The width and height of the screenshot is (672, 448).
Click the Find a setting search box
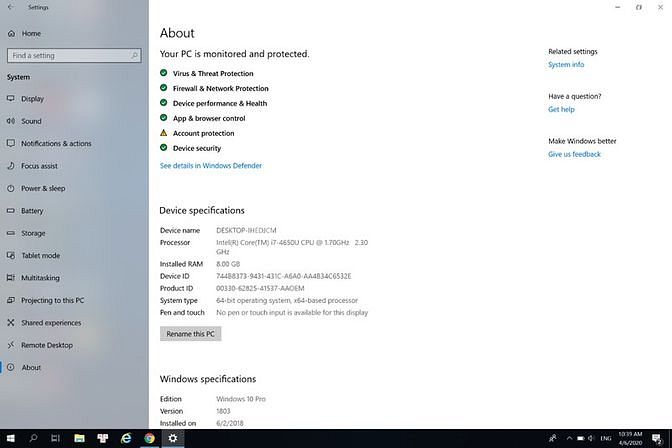74,56
